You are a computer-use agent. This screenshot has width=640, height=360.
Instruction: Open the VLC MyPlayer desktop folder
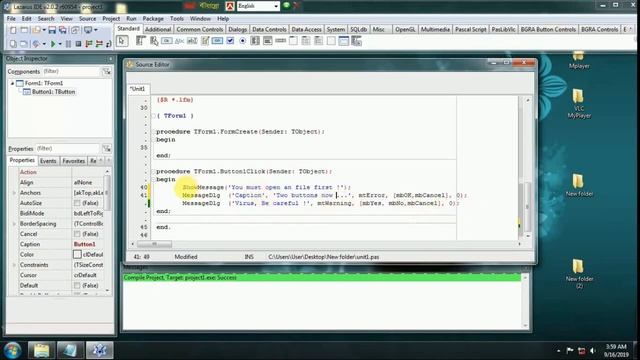(x=578, y=104)
